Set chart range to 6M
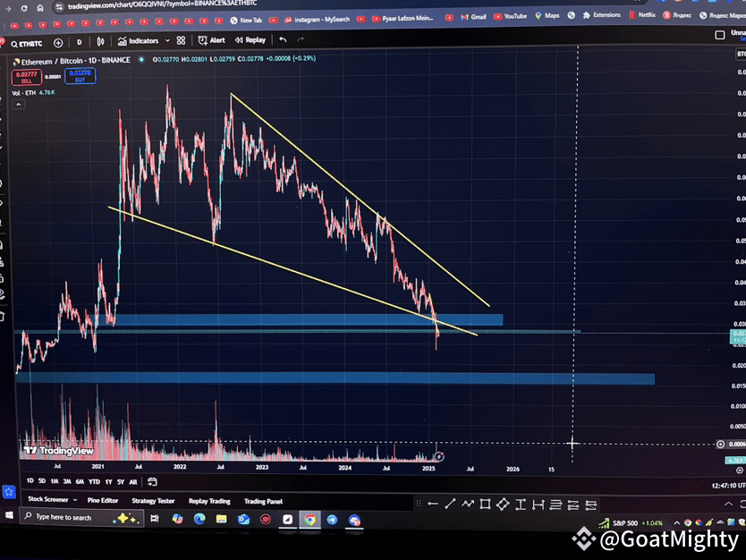746x560 pixels. coord(80,481)
